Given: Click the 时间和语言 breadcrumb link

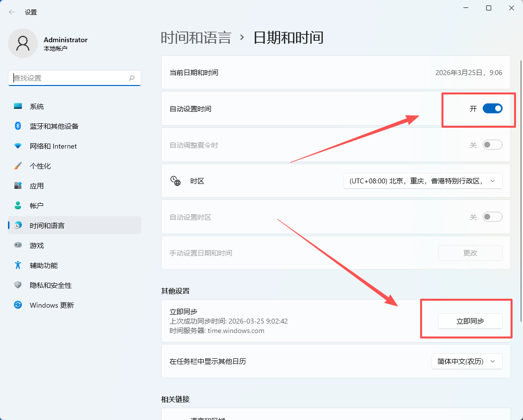Looking at the screenshot, I should (x=196, y=38).
